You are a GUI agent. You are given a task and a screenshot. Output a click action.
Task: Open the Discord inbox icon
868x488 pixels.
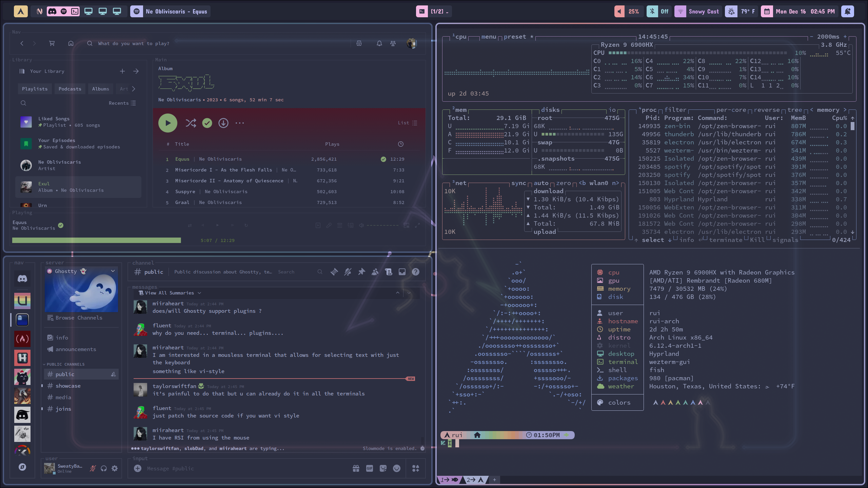click(x=402, y=272)
